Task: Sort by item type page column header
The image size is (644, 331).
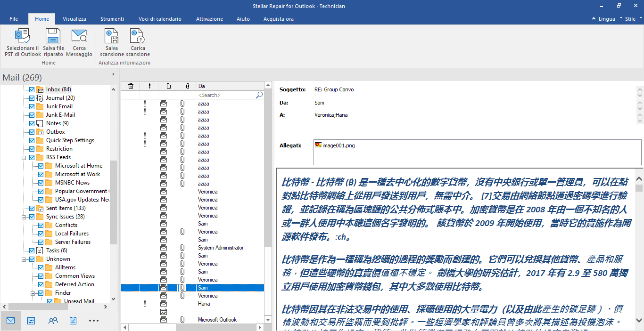Action: (x=168, y=86)
